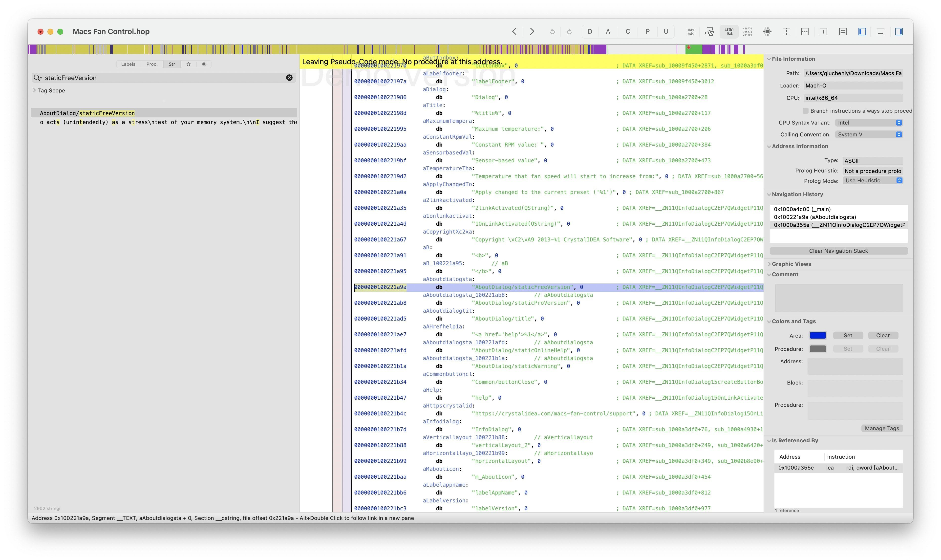This screenshot has height=560, width=941.
Task: Open the blue Area color swatch
Action: [x=818, y=335]
